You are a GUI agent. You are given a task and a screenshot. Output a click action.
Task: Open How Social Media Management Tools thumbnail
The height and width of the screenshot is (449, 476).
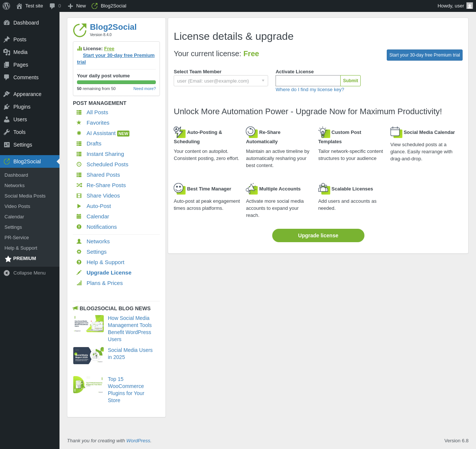click(89, 324)
